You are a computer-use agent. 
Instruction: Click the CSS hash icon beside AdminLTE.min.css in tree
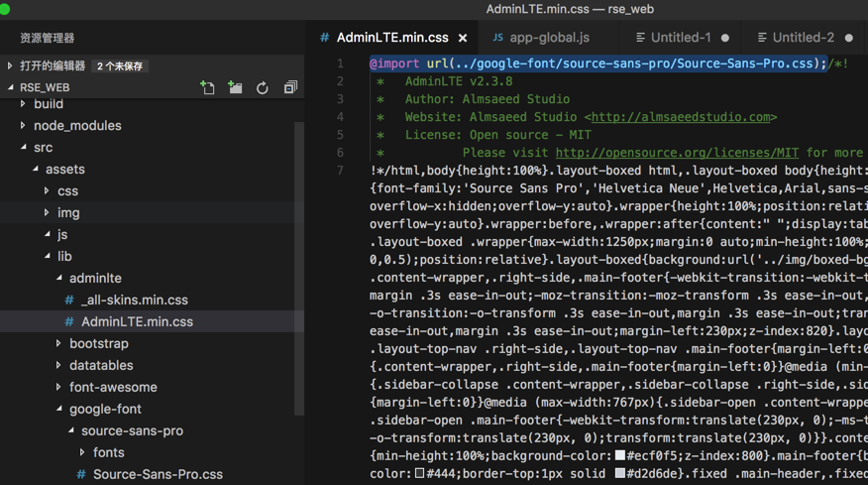69,321
